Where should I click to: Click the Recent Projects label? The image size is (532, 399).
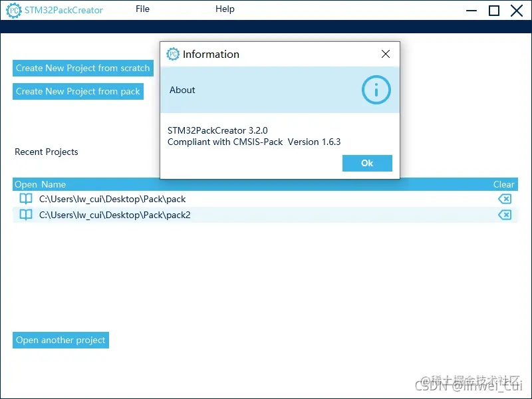click(47, 152)
